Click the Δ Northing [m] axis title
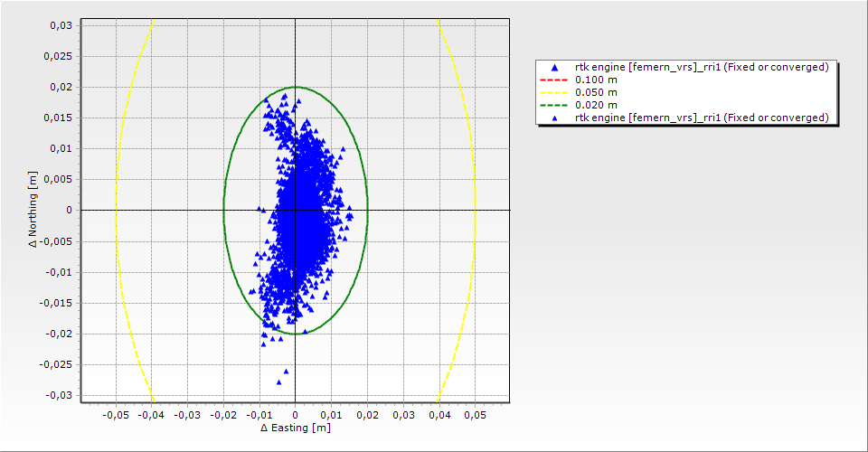Image resolution: width=868 pixels, height=452 pixels. point(33,210)
